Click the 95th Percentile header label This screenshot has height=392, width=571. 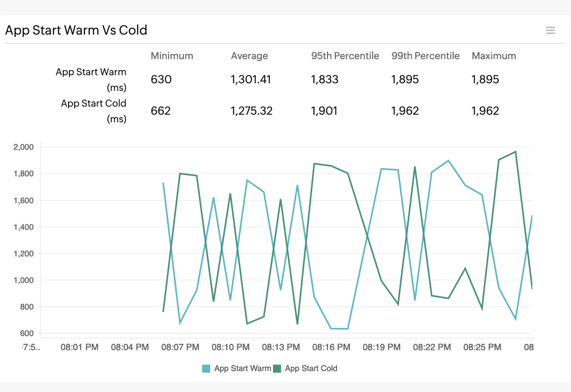(x=345, y=56)
